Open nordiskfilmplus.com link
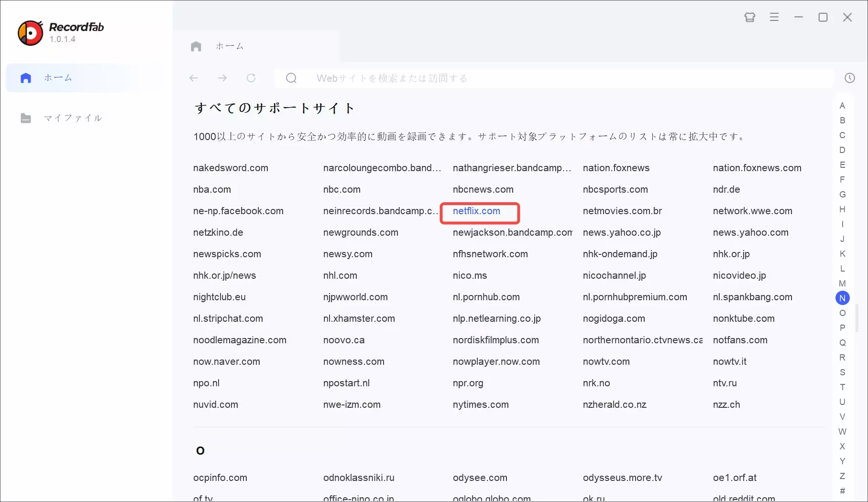This screenshot has width=868, height=502. click(495, 340)
